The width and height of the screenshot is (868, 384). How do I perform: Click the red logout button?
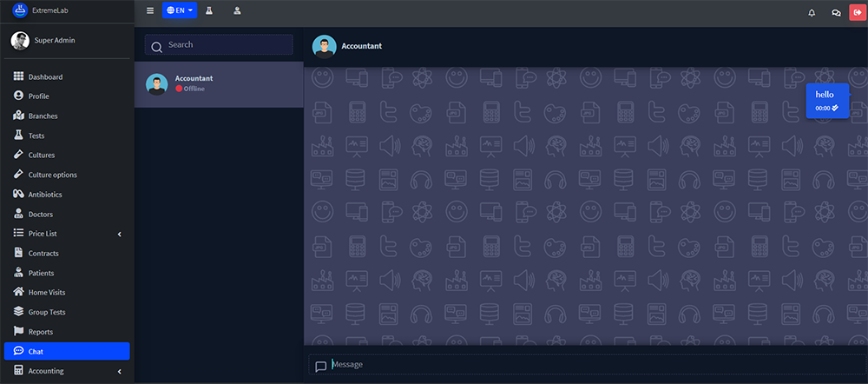coord(858,12)
